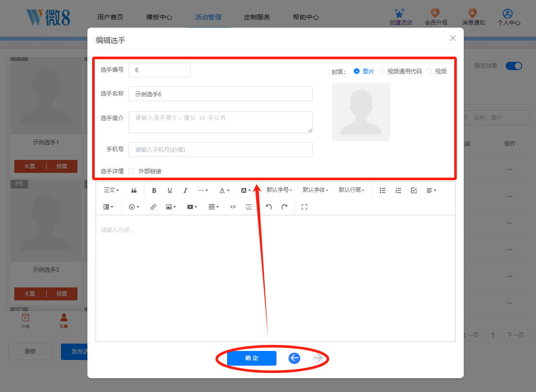The height and width of the screenshot is (392, 536).
Task: Open the insert image dropdown
Action: pos(171,207)
